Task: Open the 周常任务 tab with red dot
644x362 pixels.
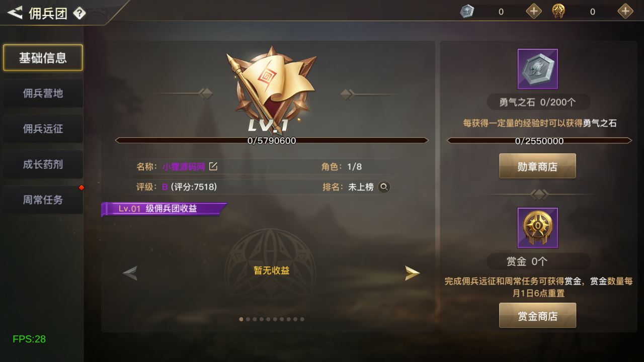Action: click(x=43, y=200)
